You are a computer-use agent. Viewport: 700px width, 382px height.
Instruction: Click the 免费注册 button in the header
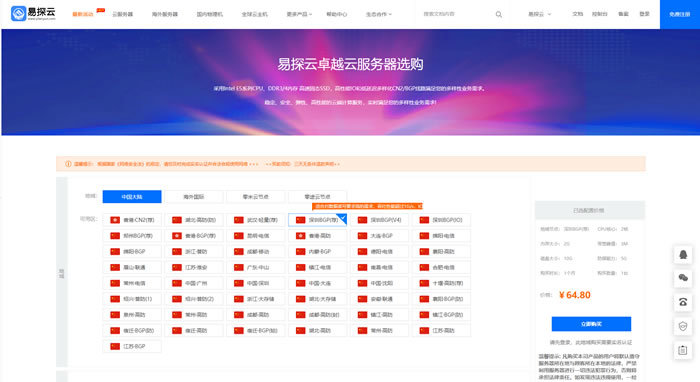pos(679,14)
